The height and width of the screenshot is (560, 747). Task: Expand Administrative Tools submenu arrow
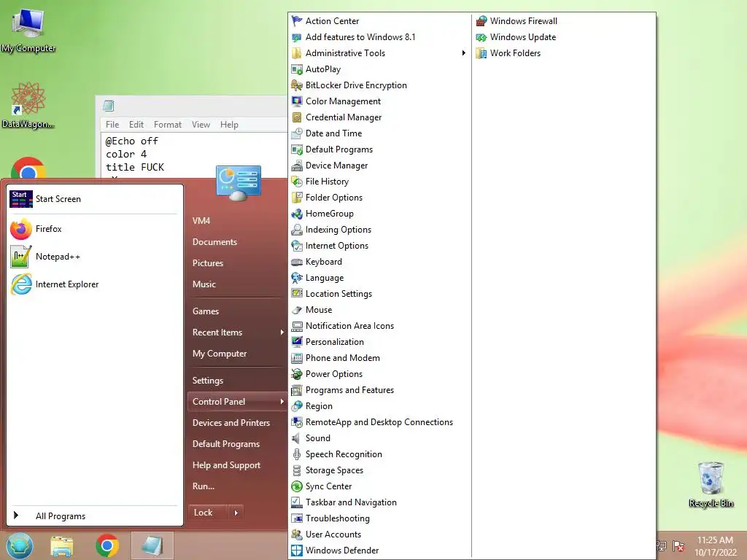(x=463, y=52)
